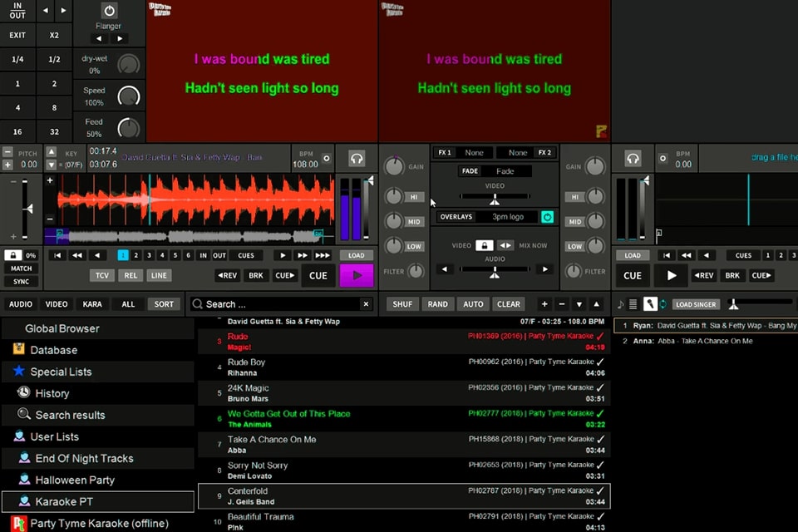Switch to the KARA browser tab
798x532 pixels.
point(92,304)
